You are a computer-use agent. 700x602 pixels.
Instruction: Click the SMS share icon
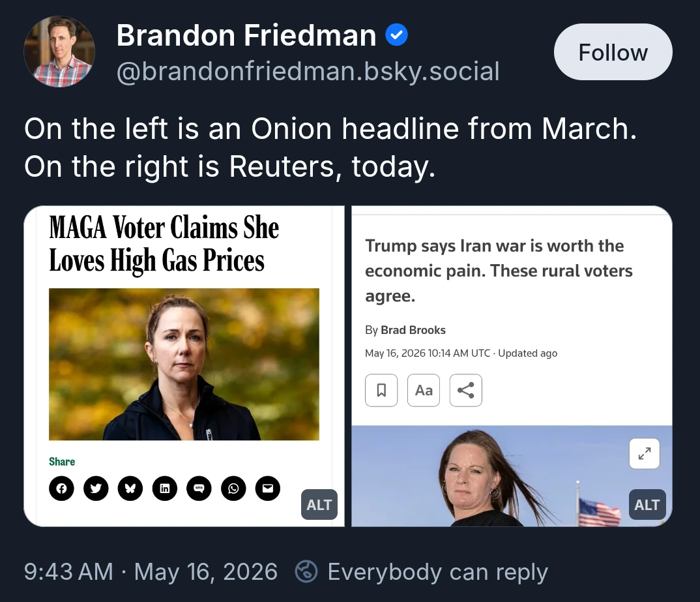(199, 488)
